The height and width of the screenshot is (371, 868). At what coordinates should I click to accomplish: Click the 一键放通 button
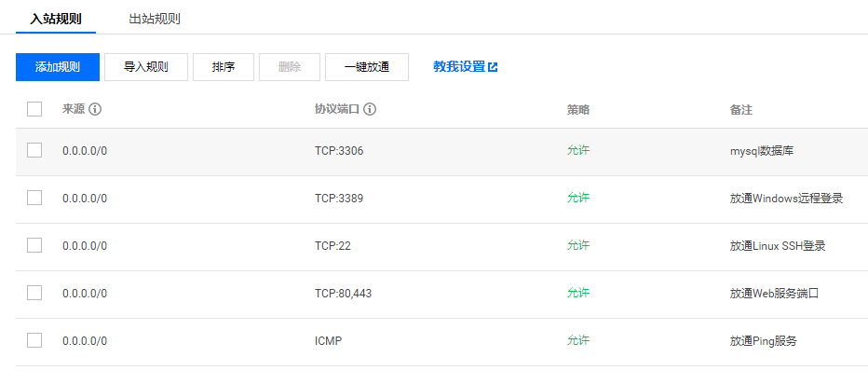pos(367,67)
